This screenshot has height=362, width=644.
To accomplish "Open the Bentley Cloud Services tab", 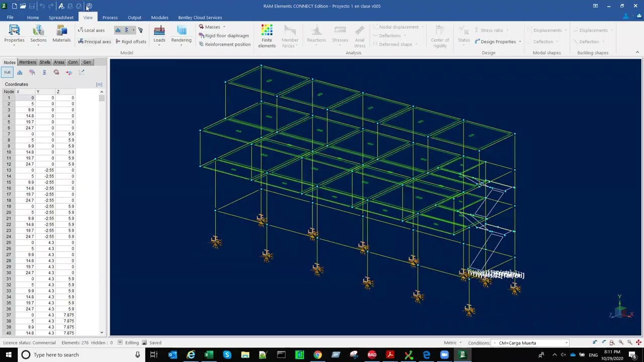I will coord(200,18).
